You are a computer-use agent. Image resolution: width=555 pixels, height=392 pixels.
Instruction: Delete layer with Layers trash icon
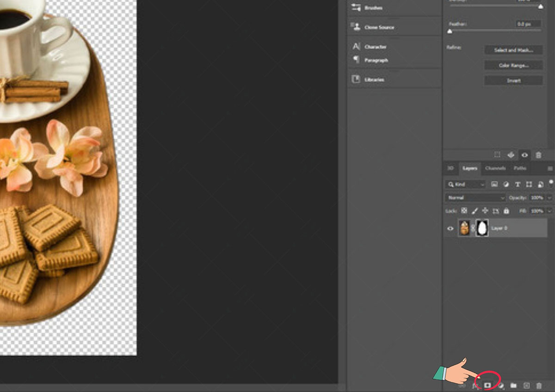pyautogui.click(x=539, y=385)
